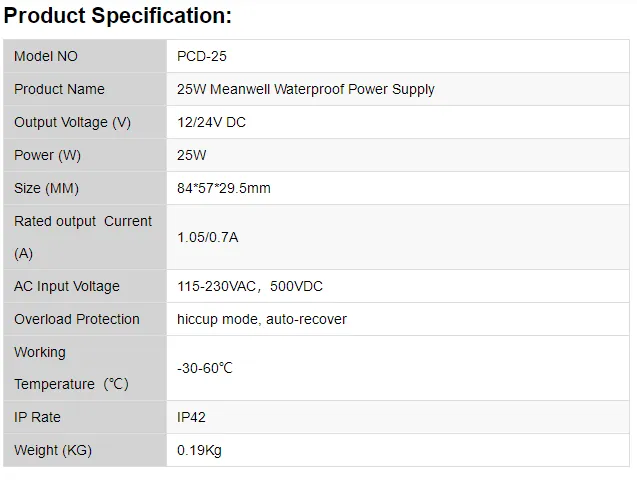Click the Product Specification heading
The width and height of the screenshot is (637, 487).
point(117,16)
